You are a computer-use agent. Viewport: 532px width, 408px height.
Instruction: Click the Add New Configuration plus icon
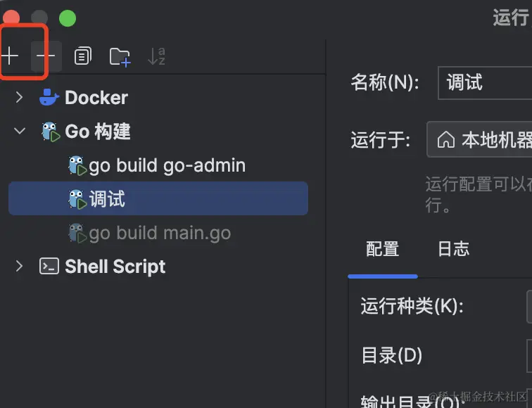point(10,56)
